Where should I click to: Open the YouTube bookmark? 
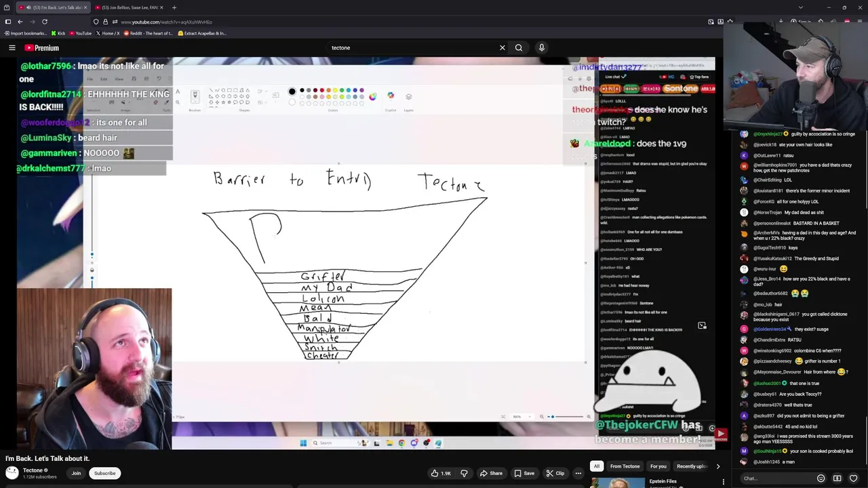[x=80, y=33]
